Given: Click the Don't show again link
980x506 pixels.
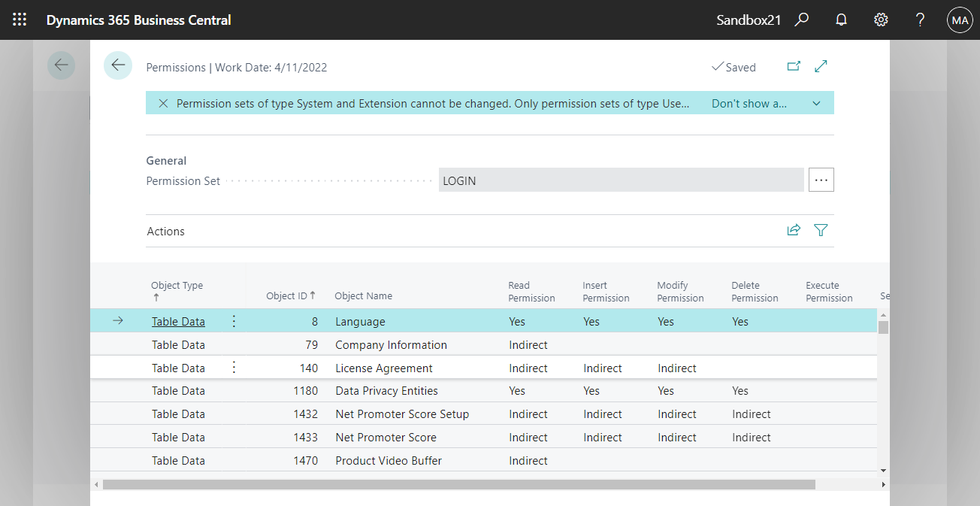Looking at the screenshot, I should (x=749, y=104).
